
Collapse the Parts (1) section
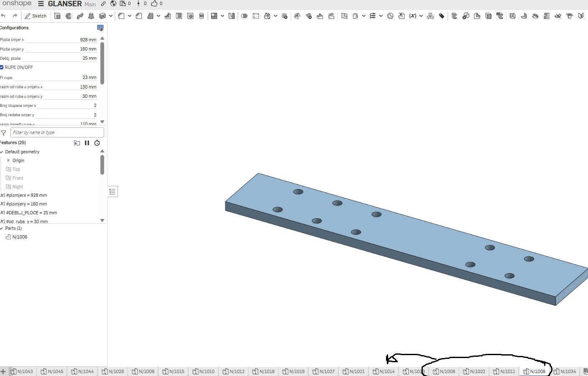(x=2, y=229)
